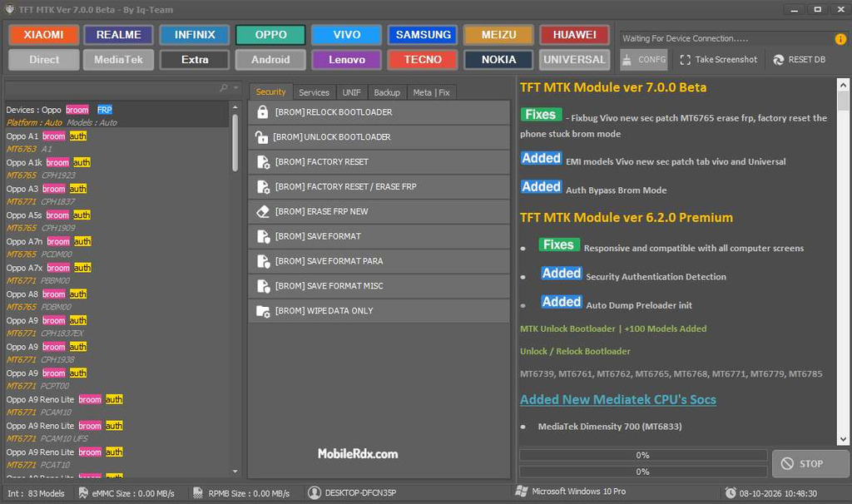Select Oppo A7n PCDM00 device entry
Screen dimensions: 852x504
tap(116, 248)
